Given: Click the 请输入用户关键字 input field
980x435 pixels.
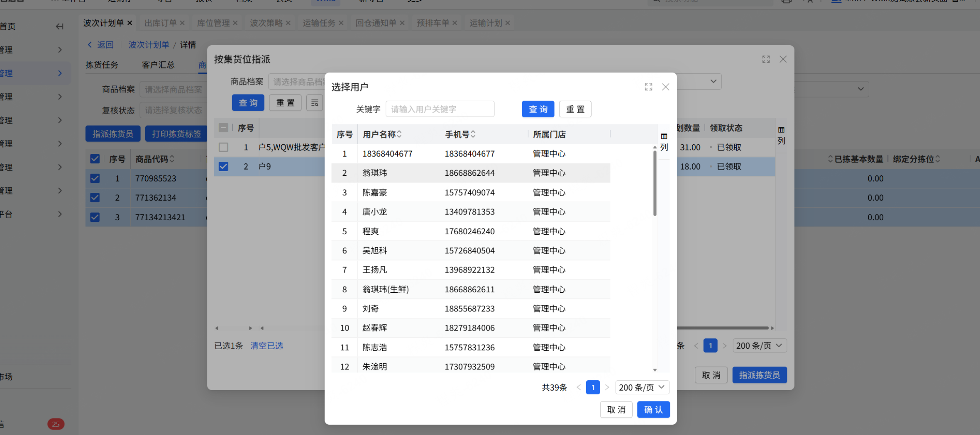Looking at the screenshot, I should click(440, 109).
